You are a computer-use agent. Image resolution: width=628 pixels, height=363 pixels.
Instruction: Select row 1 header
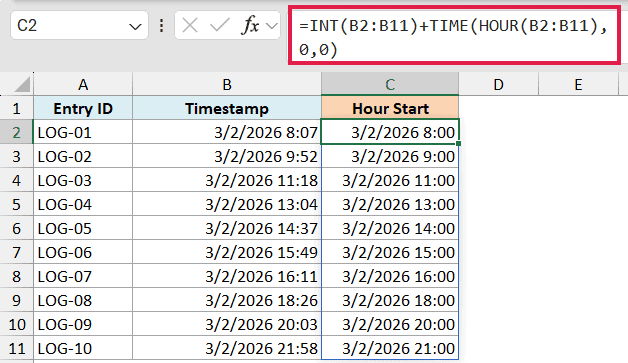(x=16, y=108)
